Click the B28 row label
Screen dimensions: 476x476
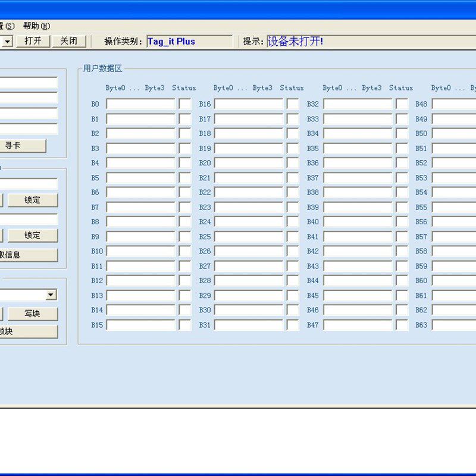point(205,281)
